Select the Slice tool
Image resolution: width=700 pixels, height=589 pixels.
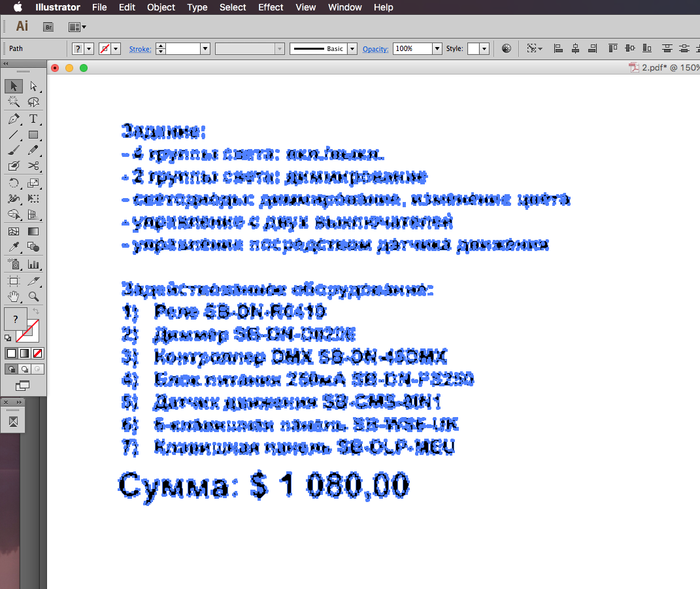point(33,281)
